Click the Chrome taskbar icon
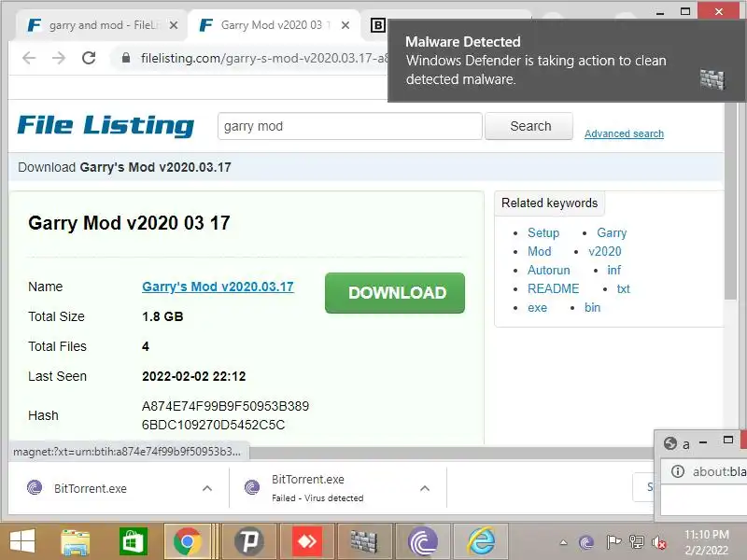Image resolution: width=747 pixels, height=560 pixels. (188, 541)
